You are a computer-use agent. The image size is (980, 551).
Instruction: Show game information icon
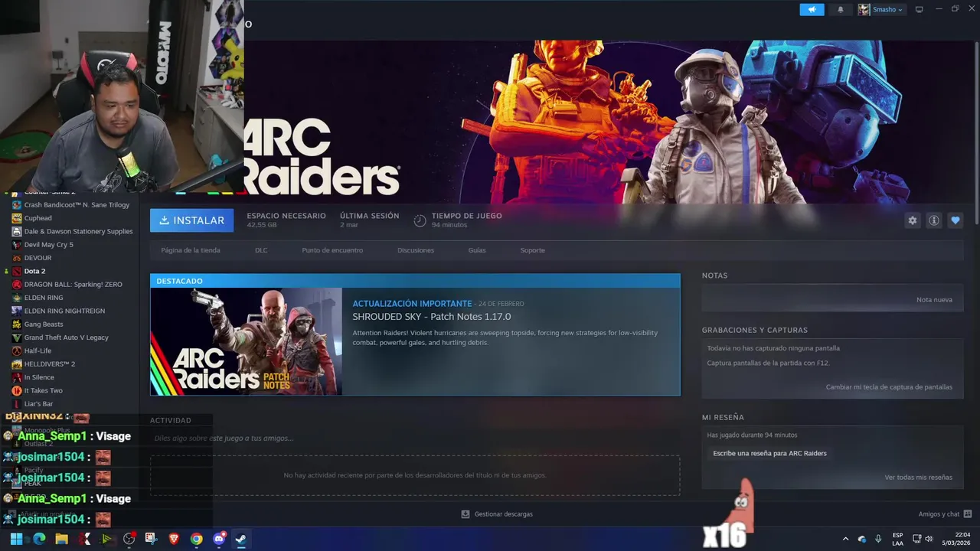(x=934, y=220)
